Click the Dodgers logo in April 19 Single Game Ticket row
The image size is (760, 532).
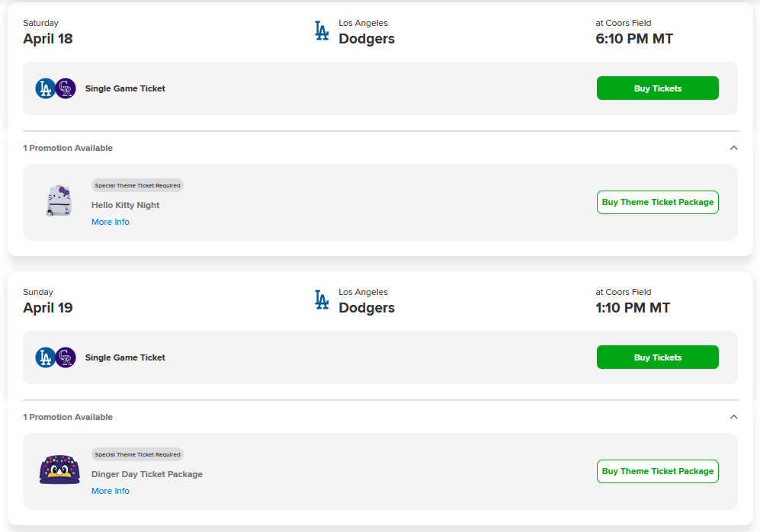pyautogui.click(x=46, y=357)
